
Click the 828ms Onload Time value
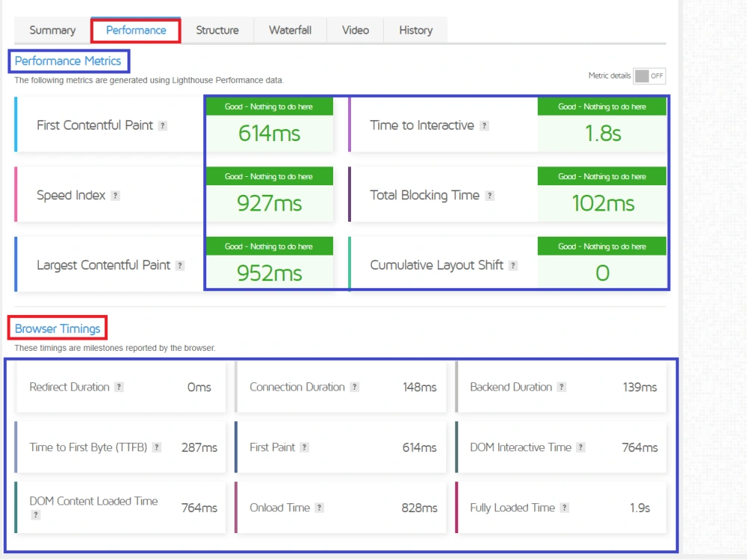pyautogui.click(x=419, y=508)
